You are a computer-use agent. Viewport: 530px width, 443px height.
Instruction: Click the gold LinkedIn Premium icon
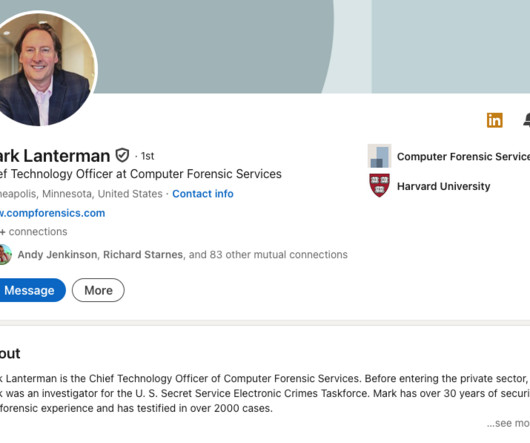[495, 120]
